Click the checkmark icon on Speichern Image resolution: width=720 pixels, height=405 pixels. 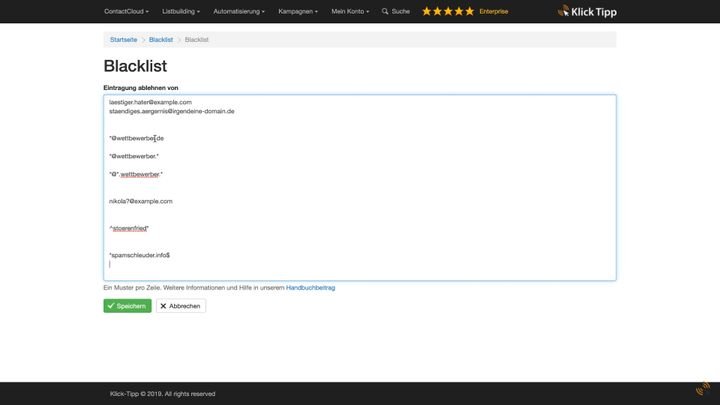[x=111, y=306]
